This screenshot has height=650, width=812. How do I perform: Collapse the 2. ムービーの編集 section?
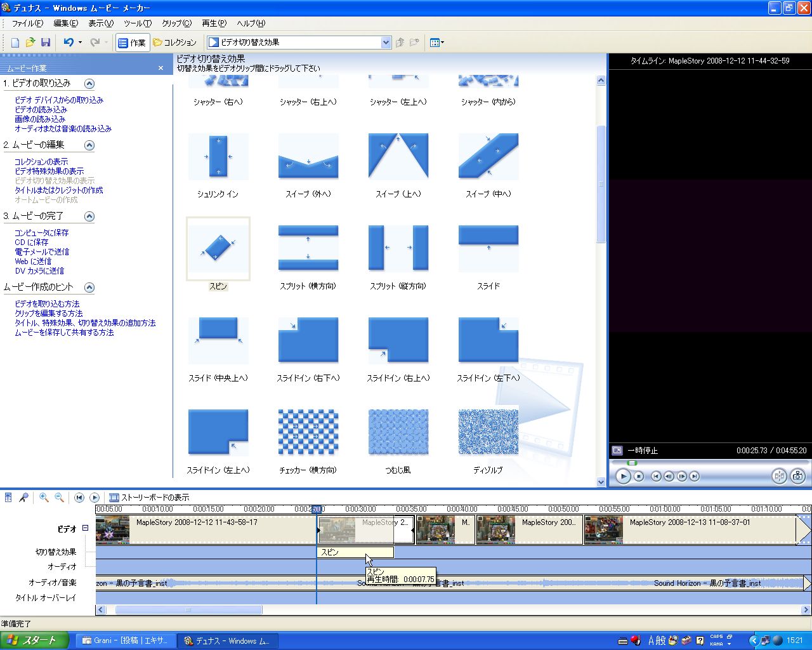click(89, 145)
